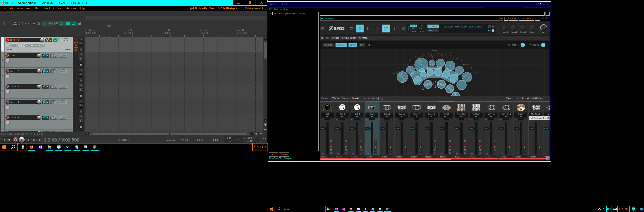644x212 pixels.
Task: Click Remove button in FX window
Action: pos(284,154)
